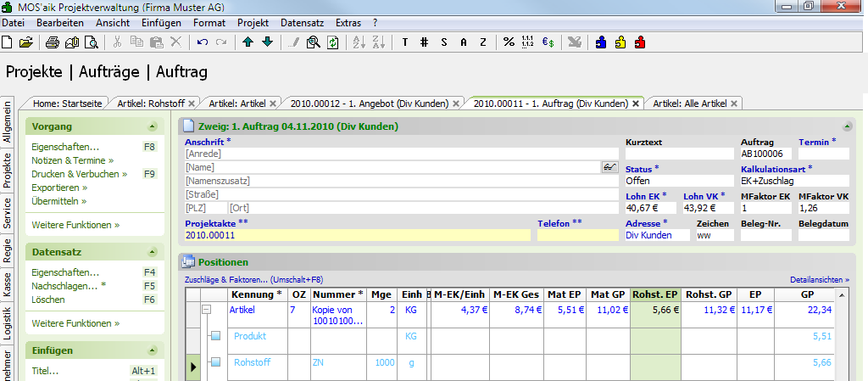Click the blue person toolbar icon
Screen dimensions: 868x381
point(601,42)
